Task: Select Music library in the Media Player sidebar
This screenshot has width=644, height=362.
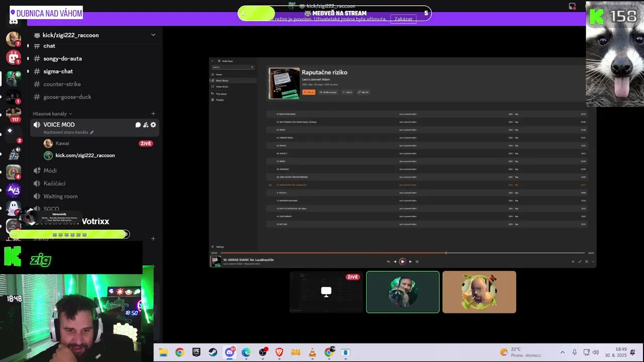Action: tap(233, 80)
